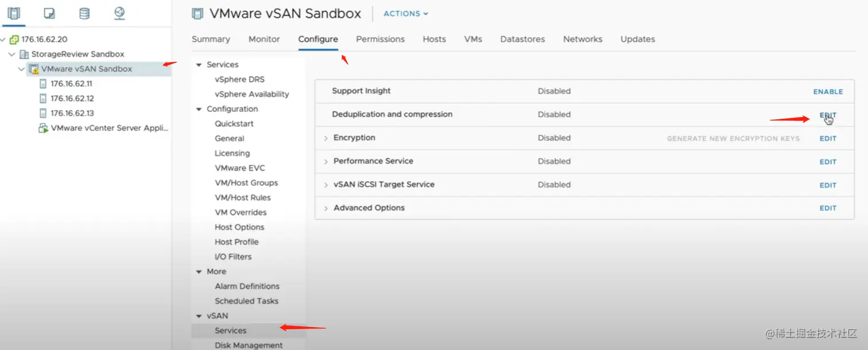Screen dimensions: 868x350
Task: Open the Hosts tab
Action: (x=434, y=39)
